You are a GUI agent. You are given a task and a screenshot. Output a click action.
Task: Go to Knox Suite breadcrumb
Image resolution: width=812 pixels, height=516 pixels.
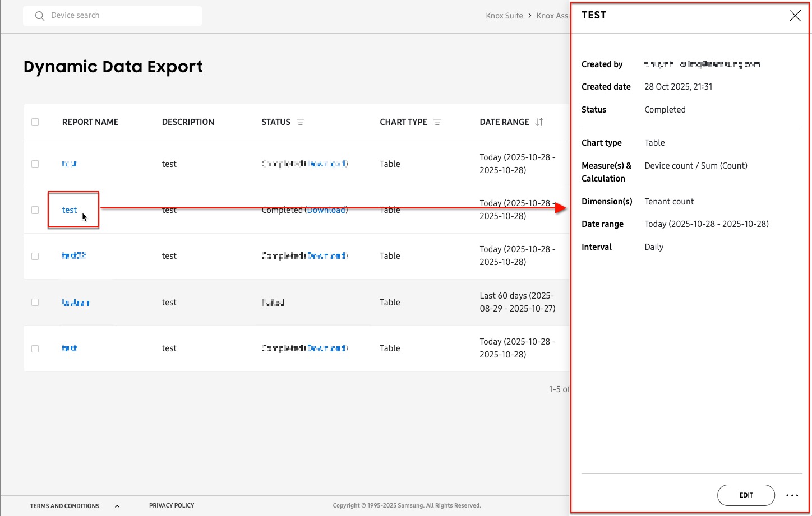click(x=504, y=16)
